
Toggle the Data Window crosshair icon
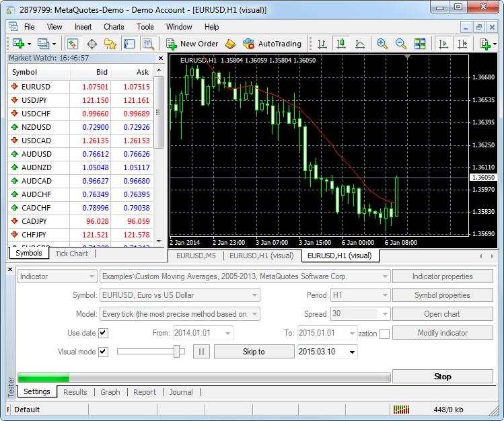pyautogui.click(x=92, y=44)
